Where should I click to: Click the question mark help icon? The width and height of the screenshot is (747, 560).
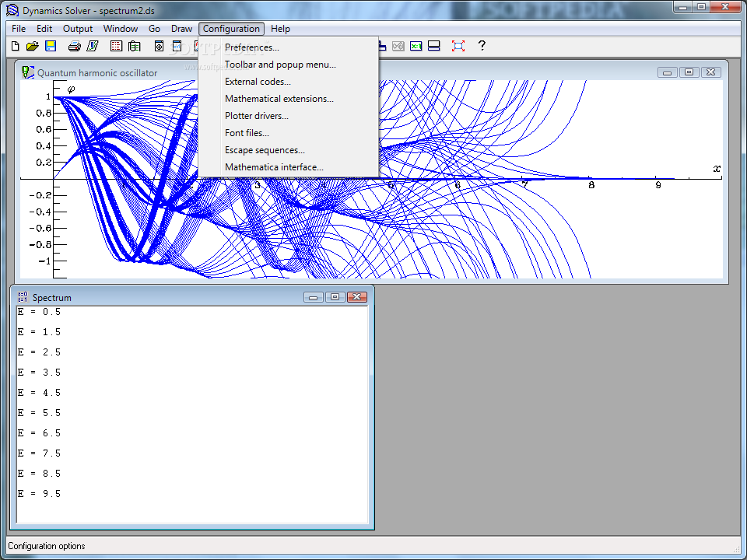tap(482, 46)
